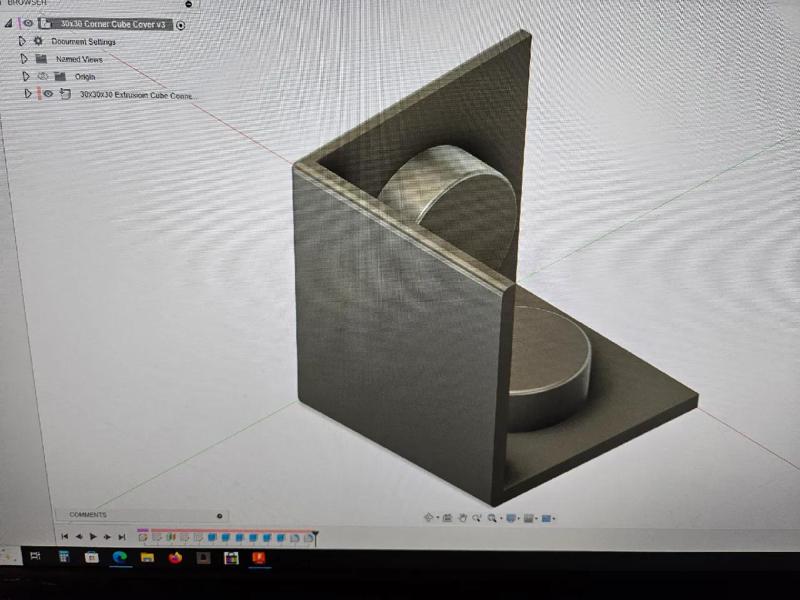Jump to timeline end with skip button

tap(121, 536)
